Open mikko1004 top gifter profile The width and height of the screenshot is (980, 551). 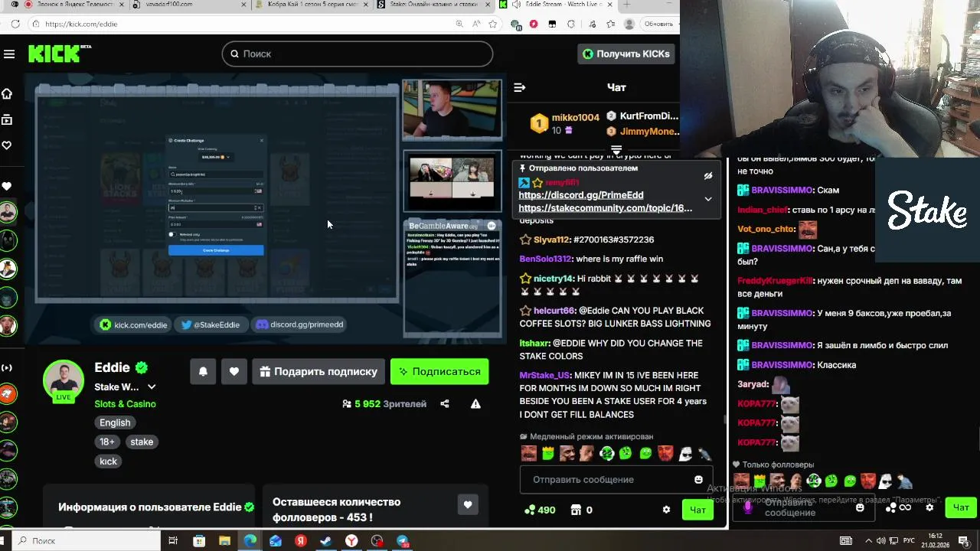pyautogui.click(x=575, y=117)
